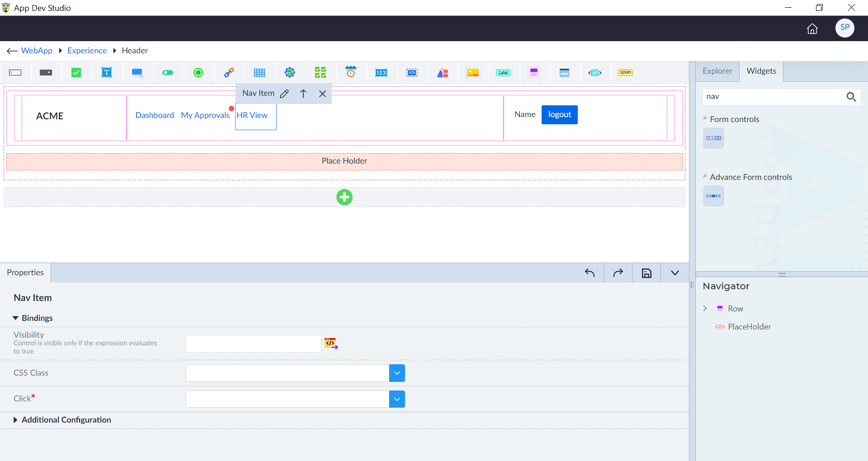Open the SP user profile avatar
Viewport: 868px width, 461px height.
coord(845,28)
